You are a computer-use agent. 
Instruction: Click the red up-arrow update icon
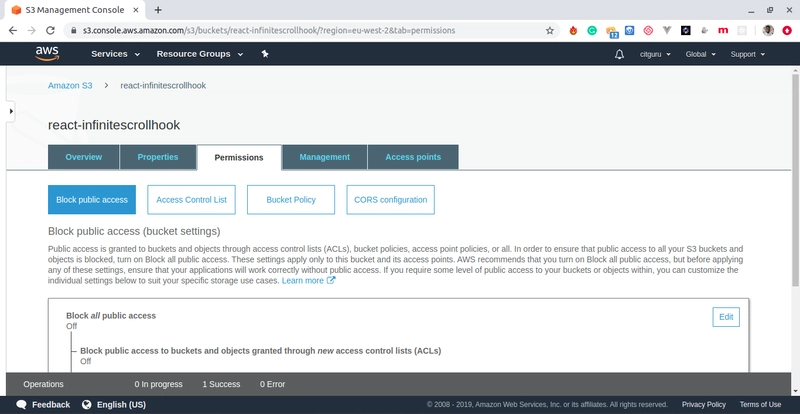coord(787,31)
